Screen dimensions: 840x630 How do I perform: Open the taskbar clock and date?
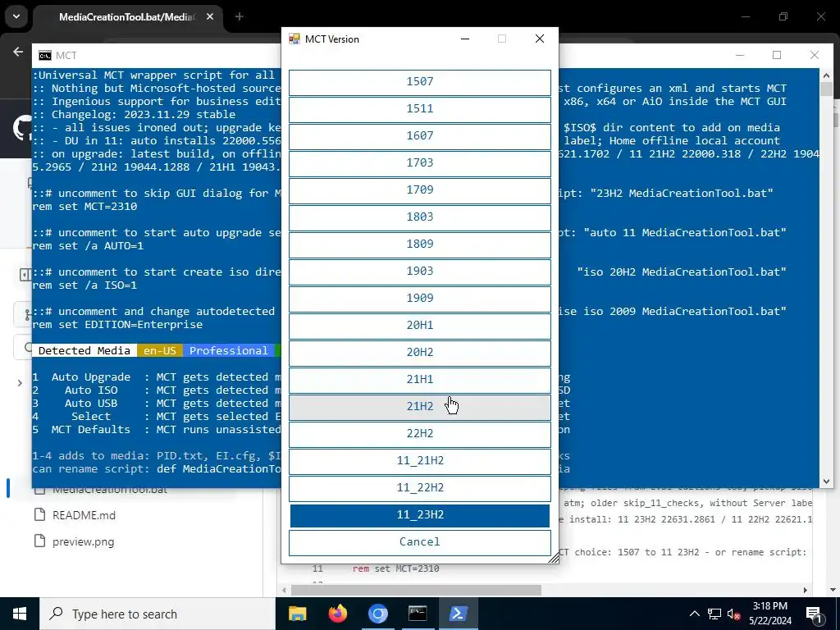click(x=769, y=614)
